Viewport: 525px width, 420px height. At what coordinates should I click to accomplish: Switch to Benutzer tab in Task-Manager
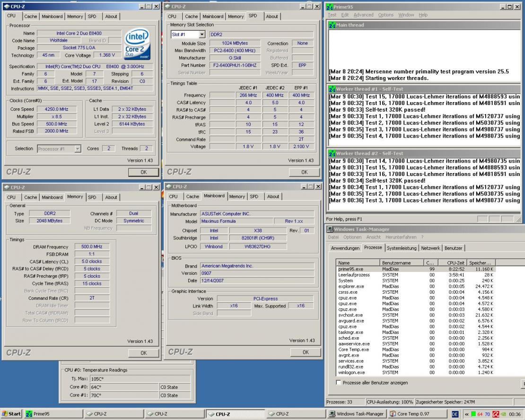point(454,248)
